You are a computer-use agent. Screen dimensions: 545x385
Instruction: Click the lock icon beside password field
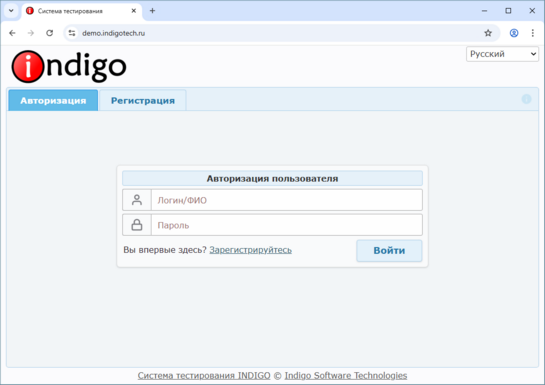137,225
